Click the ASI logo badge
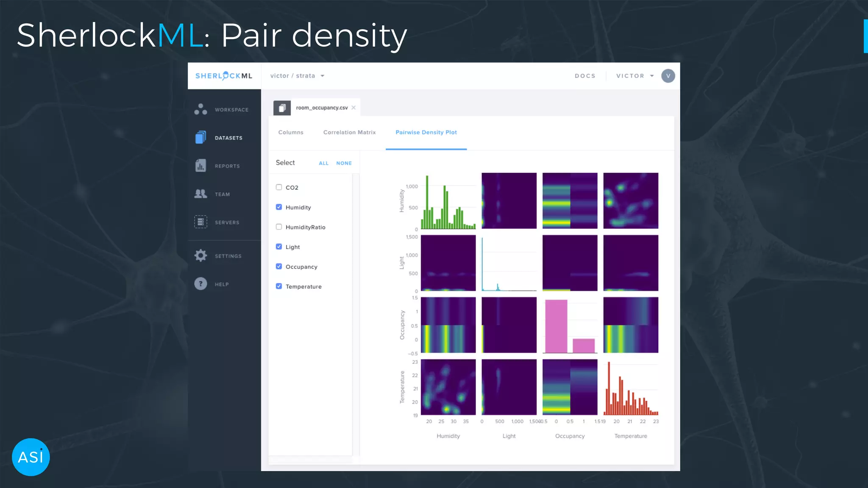 31,457
